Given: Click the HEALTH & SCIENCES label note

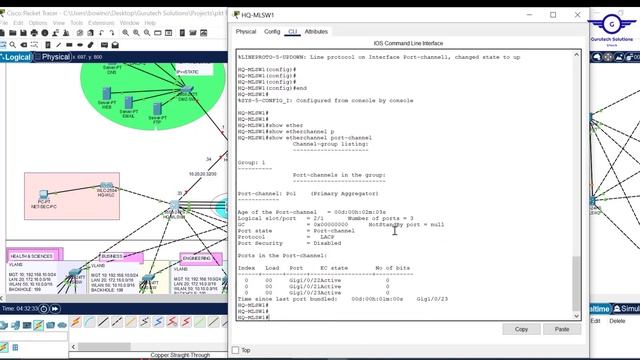Looking at the screenshot, I should (32, 256).
